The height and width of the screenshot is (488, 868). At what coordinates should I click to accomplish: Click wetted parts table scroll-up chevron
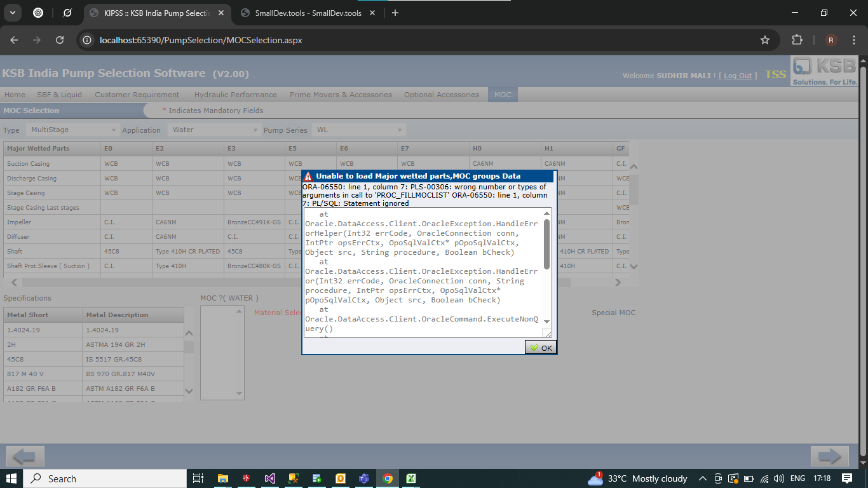point(634,166)
